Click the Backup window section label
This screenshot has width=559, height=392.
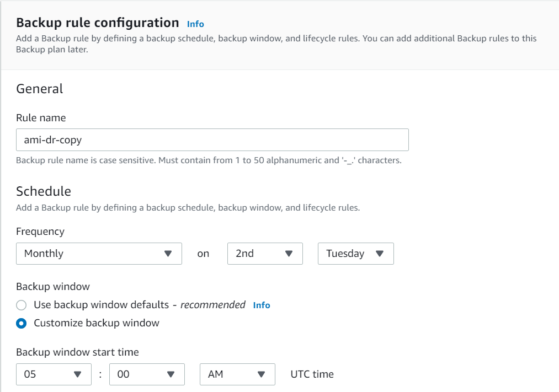click(x=53, y=286)
